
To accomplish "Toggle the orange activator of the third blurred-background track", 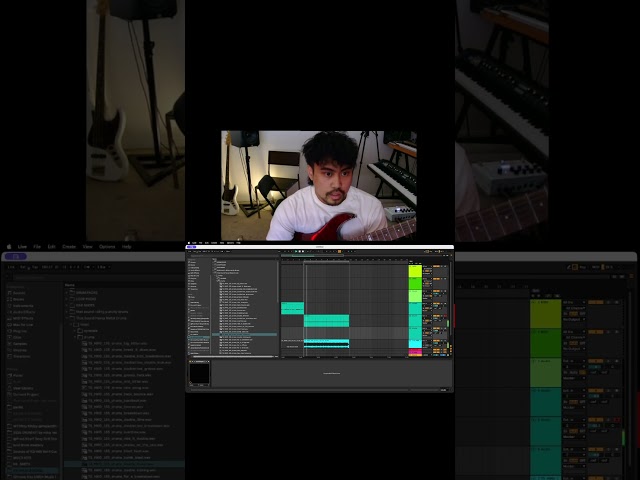I will (595, 361).
